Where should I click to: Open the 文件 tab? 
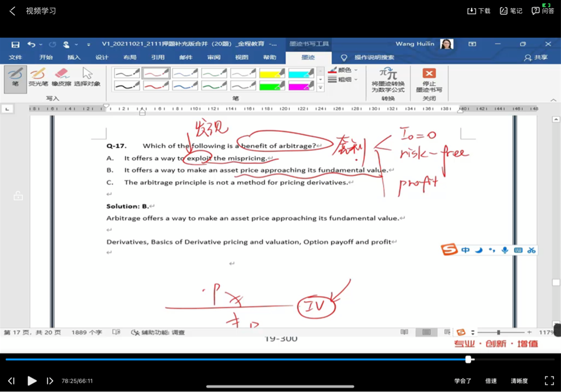15,57
